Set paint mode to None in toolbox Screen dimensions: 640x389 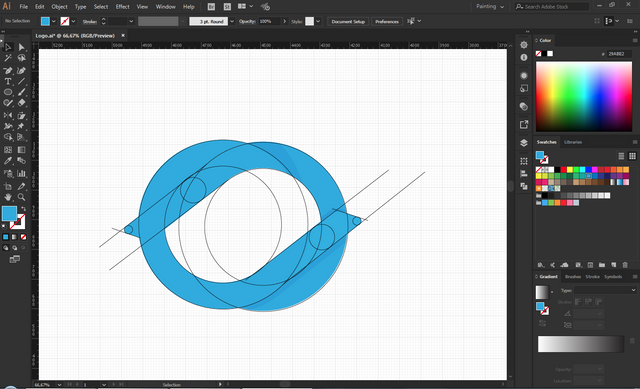click(23, 237)
